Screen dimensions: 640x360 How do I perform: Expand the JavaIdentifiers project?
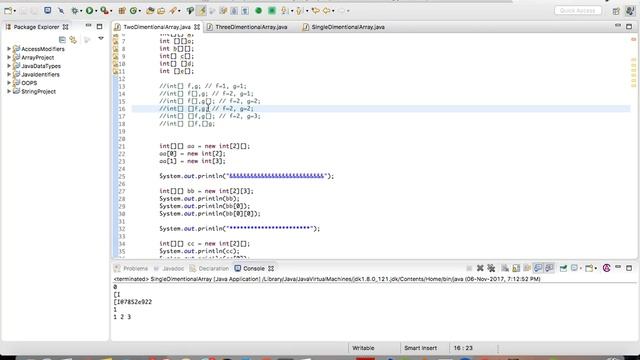pyautogui.click(x=9, y=74)
